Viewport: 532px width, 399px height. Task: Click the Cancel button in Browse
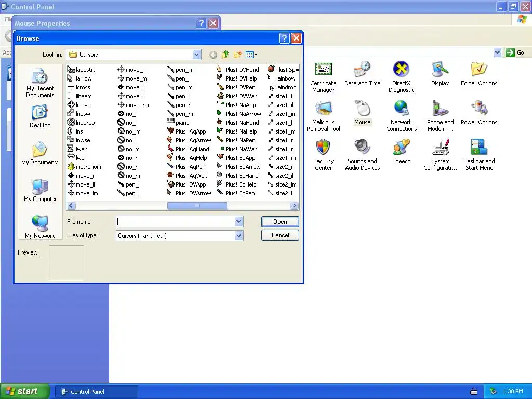(280, 235)
